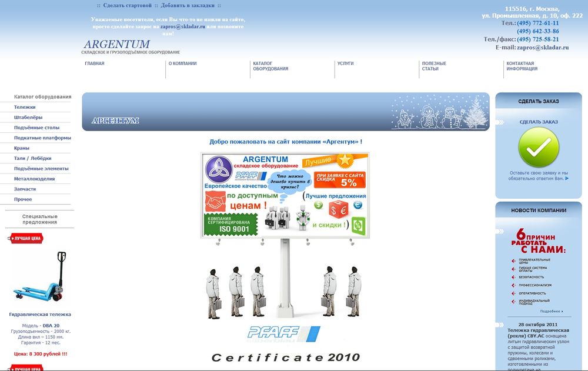The image size is (588, 371).
Task: Select 'Прочее' category
Action: pos(23,199)
